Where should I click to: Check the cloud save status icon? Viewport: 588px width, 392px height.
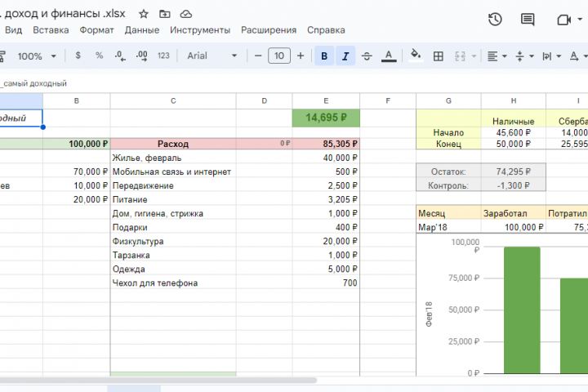(x=186, y=14)
